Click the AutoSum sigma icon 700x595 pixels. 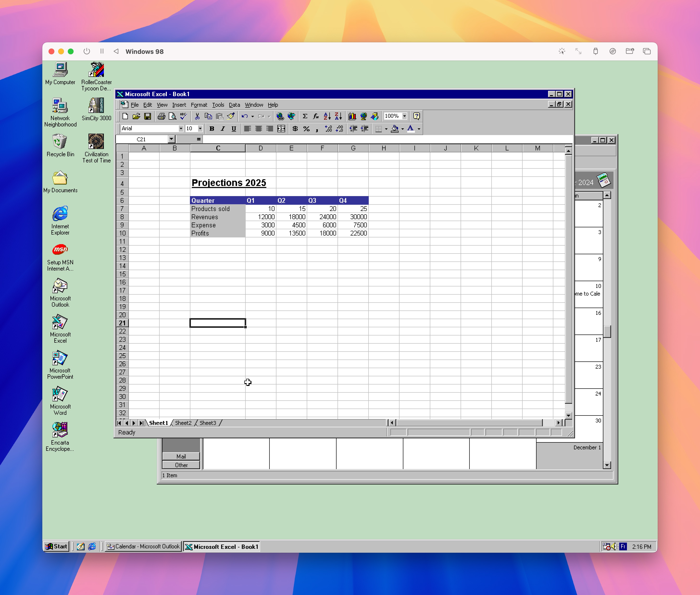point(305,116)
